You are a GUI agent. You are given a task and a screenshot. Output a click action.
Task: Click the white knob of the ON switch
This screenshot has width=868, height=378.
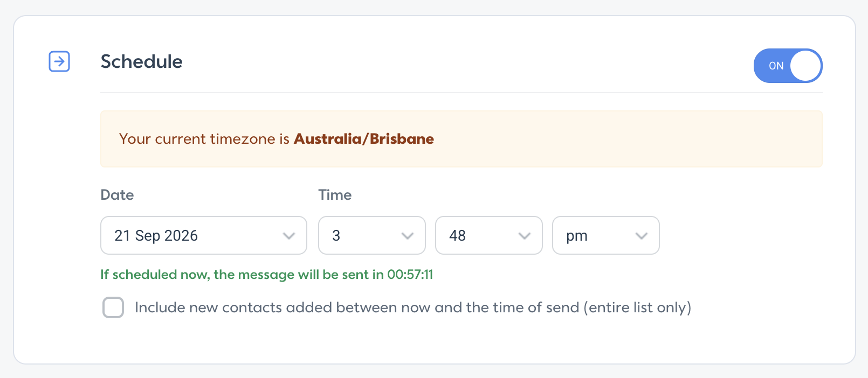tap(805, 66)
